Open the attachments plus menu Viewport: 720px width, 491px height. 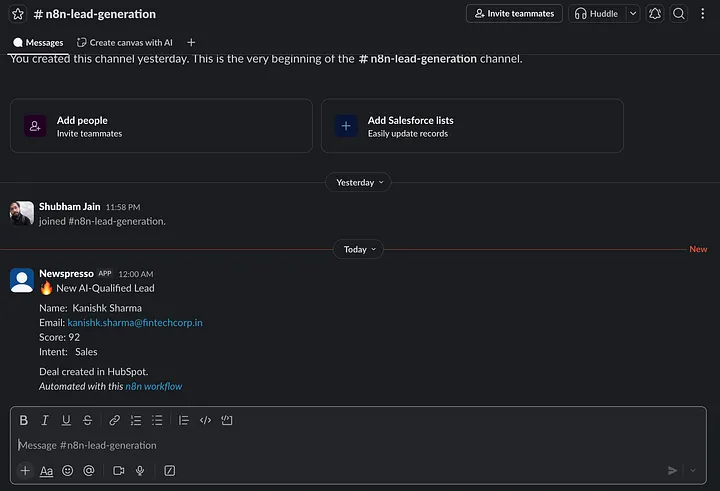pyautogui.click(x=25, y=471)
